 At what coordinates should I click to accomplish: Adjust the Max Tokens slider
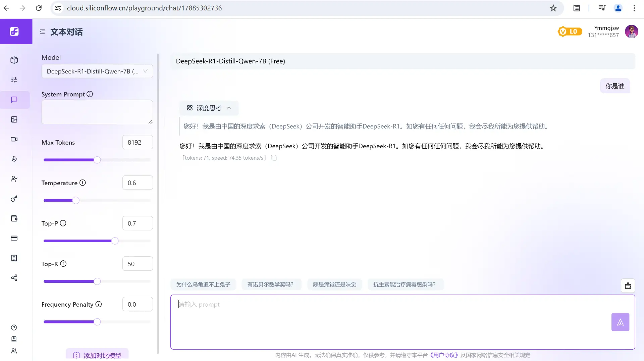pos(97,160)
